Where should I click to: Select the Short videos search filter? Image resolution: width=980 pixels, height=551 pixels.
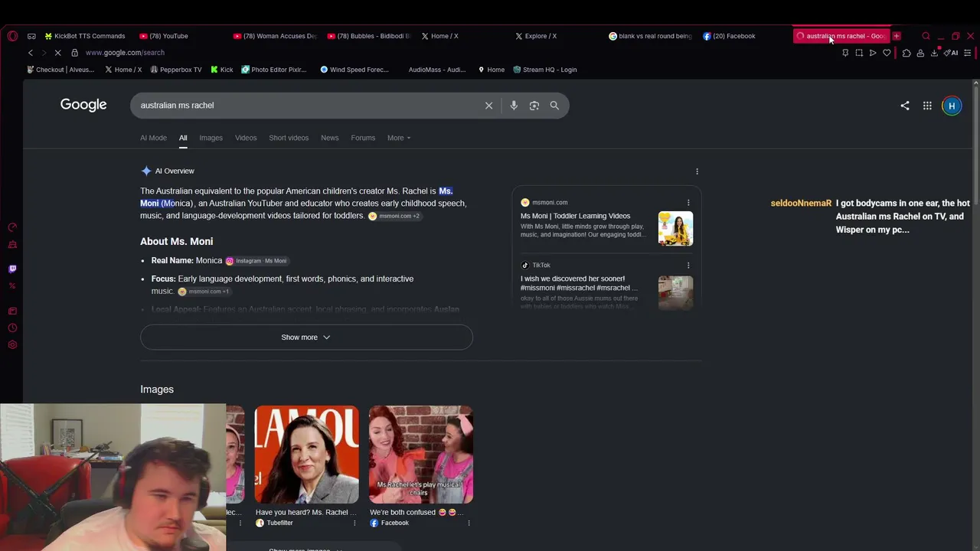[289, 138]
